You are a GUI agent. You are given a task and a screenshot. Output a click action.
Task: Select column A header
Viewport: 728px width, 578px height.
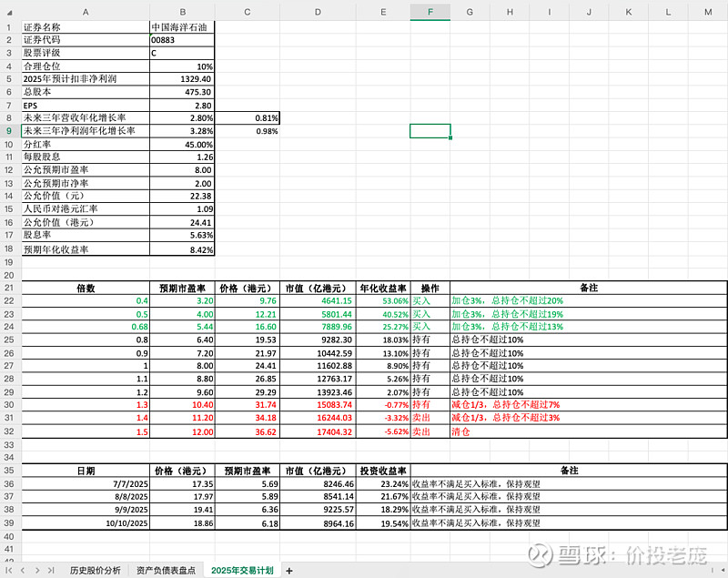point(86,12)
